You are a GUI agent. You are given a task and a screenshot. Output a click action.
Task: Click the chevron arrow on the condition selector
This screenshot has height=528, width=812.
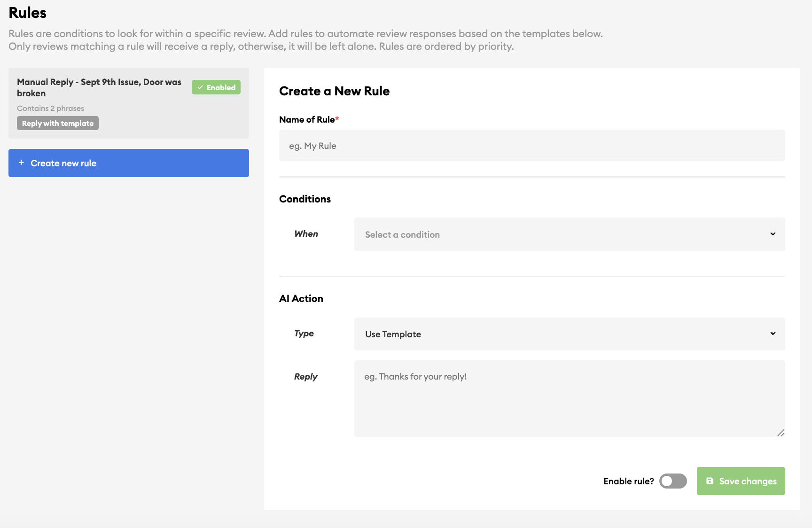773,233
